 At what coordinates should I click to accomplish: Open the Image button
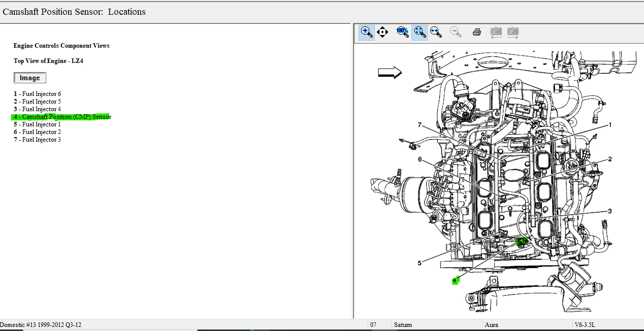pos(30,78)
